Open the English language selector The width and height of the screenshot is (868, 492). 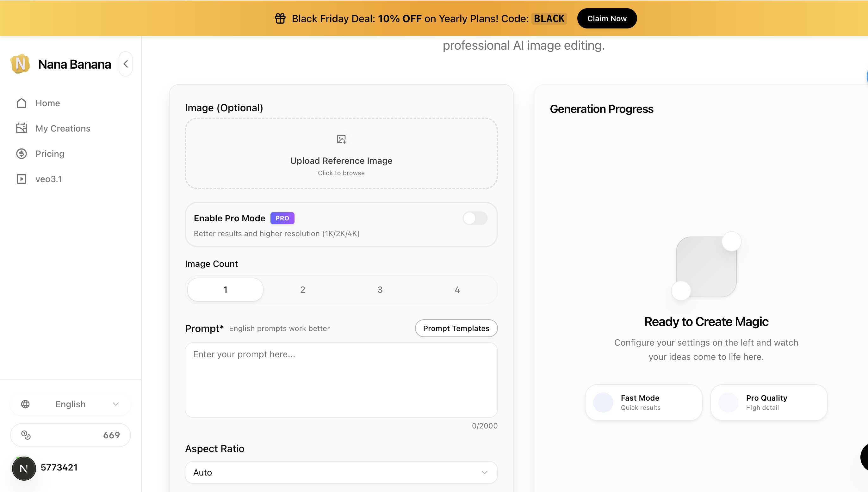coord(70,404)
